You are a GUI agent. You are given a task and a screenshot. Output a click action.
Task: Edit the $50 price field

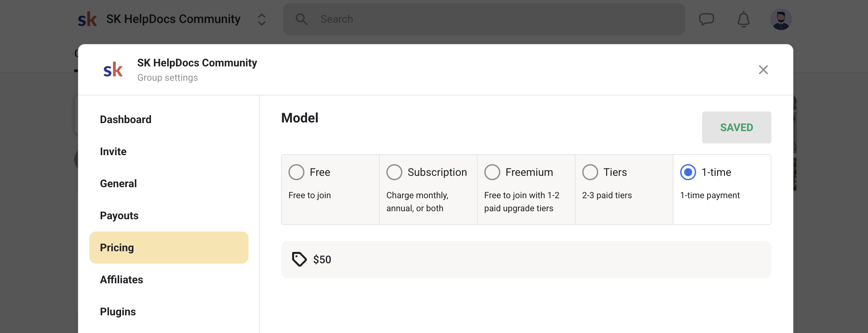[526, 260]
